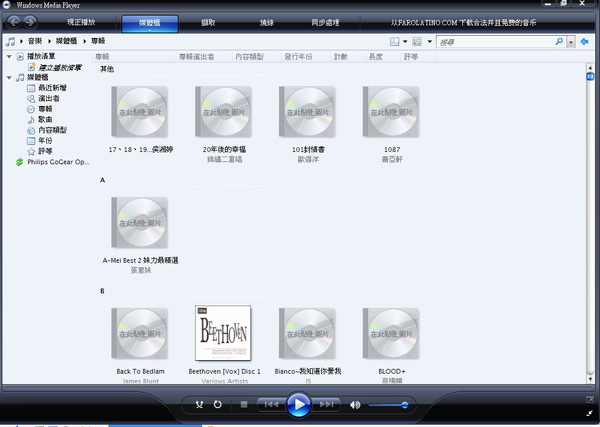The image size is (600, 427).
Task: Switch to the 現正播放 tab
Action: (x=81, y=22)
